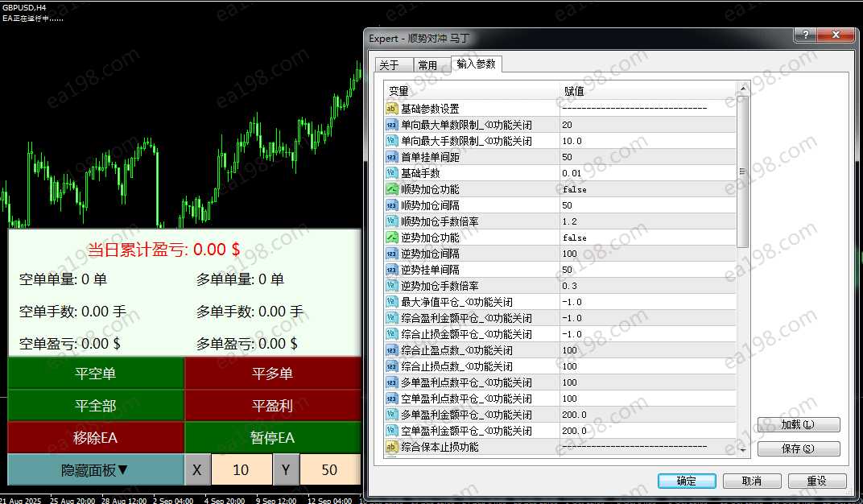Click the icon beside 基础参数设置 row
Screen dimensions: 863x504
[x=392, y=109]
